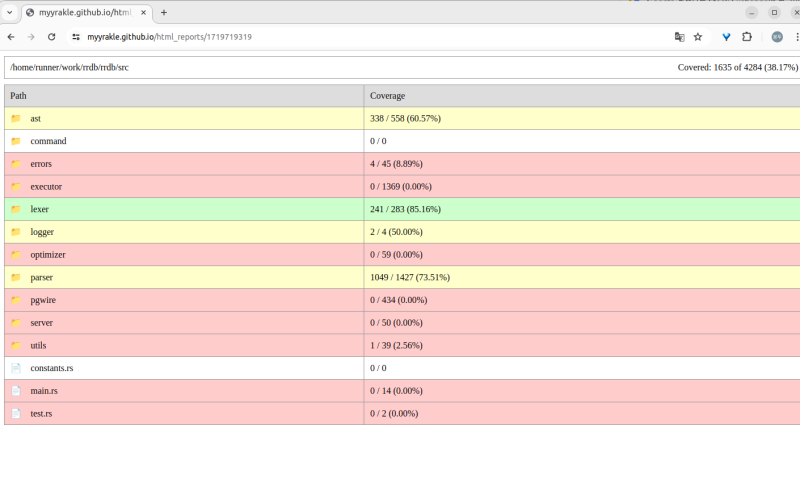The image size is (800, 488).
Task: Open the ast directory coverage
Action: pos(35,118)
